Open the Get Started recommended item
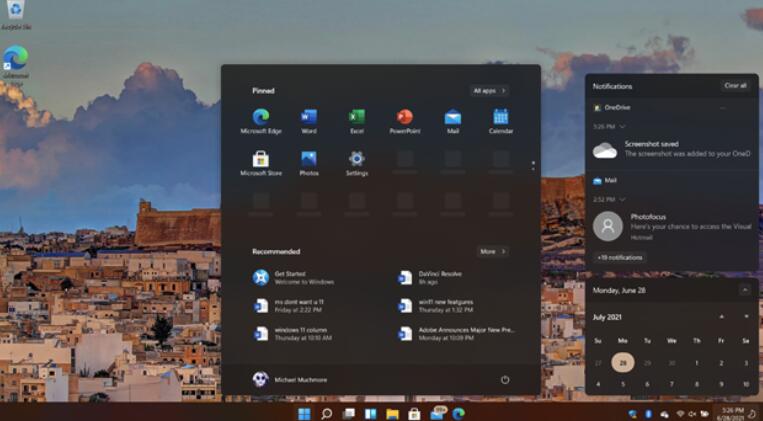 click(x=290, y=277)
